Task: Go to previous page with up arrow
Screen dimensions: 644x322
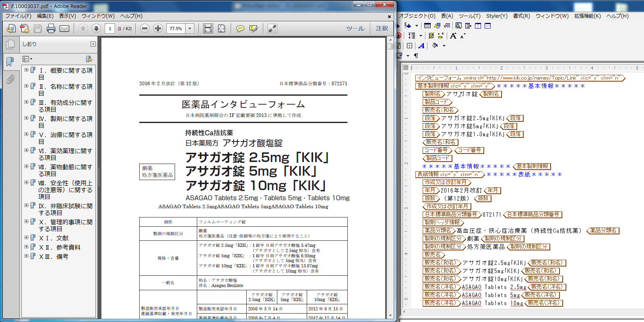Action: [83, 29]
